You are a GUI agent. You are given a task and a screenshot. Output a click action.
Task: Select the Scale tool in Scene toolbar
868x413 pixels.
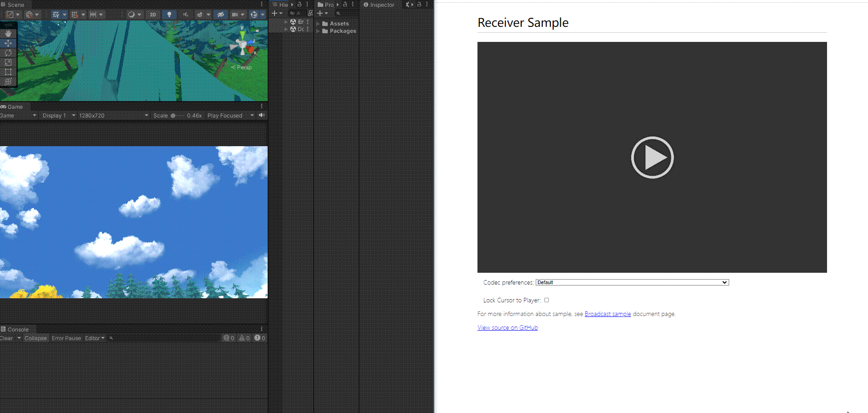point(8,62)
